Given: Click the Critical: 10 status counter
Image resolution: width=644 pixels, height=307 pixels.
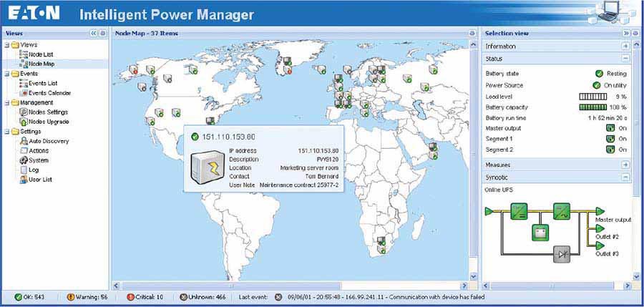Looking at the screenshot, I should tap(145, 297).
